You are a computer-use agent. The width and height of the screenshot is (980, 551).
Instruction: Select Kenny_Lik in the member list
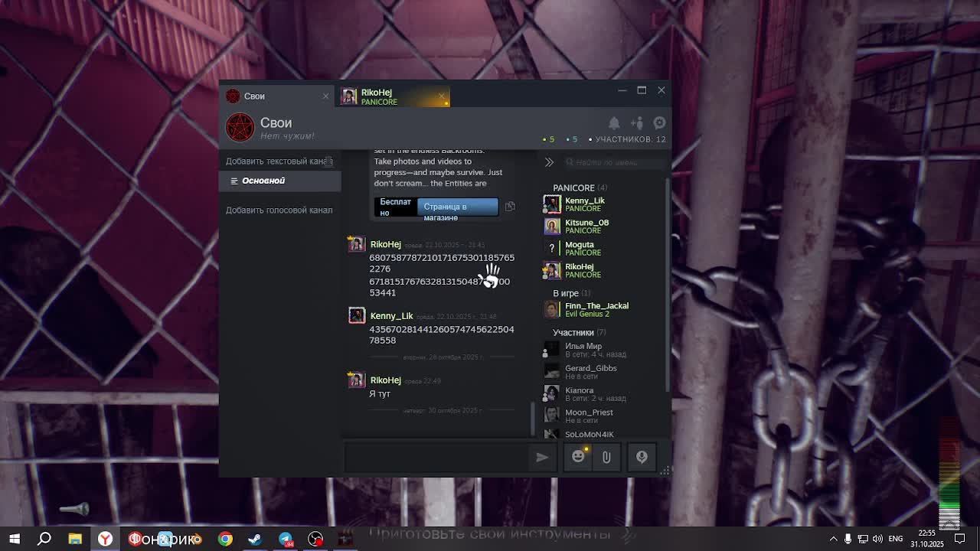(x=602, y=204)
